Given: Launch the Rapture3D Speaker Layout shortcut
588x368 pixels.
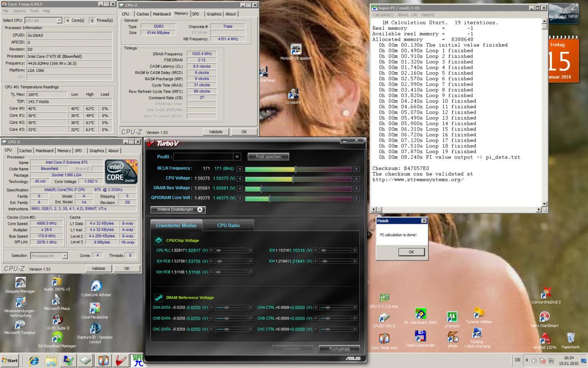Looking at the screenshot, I should click(x=95, y=333).
